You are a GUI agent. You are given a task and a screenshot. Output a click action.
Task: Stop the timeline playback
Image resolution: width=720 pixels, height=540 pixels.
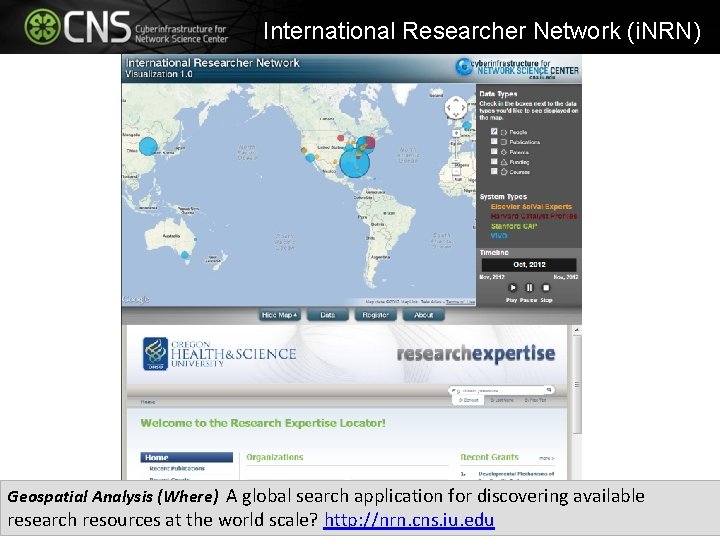[x=546, y=288]
